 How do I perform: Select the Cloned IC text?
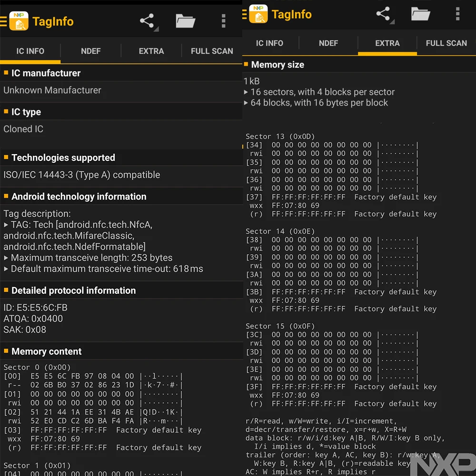(x=23, y=129)
